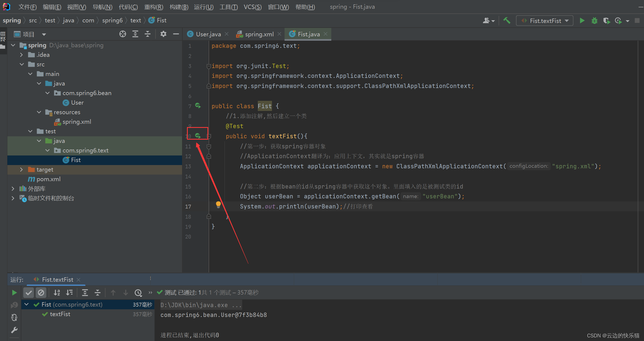Collapse the spring project root node
This screenshot has width=644, height=341.
pyautogui.click(x=13, y=45)
